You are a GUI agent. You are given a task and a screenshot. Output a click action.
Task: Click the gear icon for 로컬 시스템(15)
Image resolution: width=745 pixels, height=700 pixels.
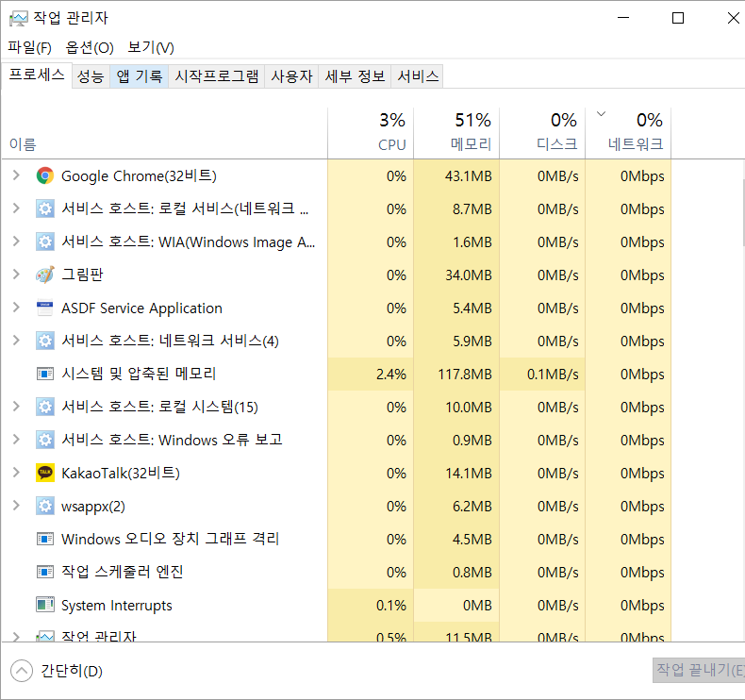point(45,407)
